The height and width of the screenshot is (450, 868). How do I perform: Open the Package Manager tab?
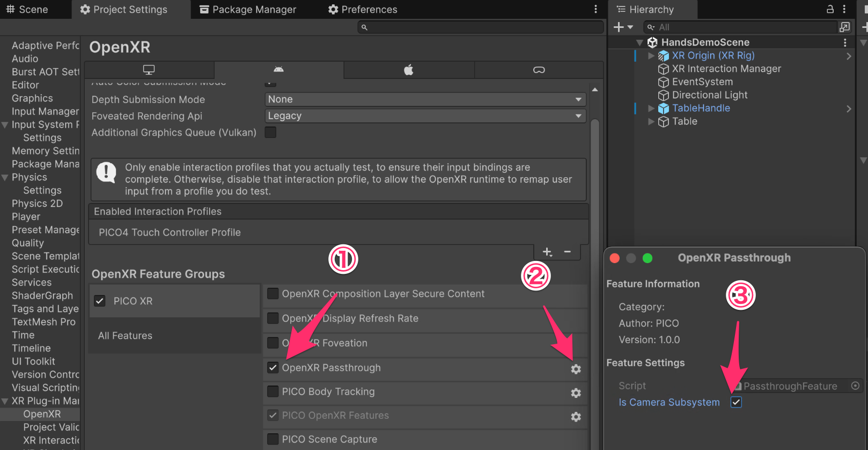[248, 10]
